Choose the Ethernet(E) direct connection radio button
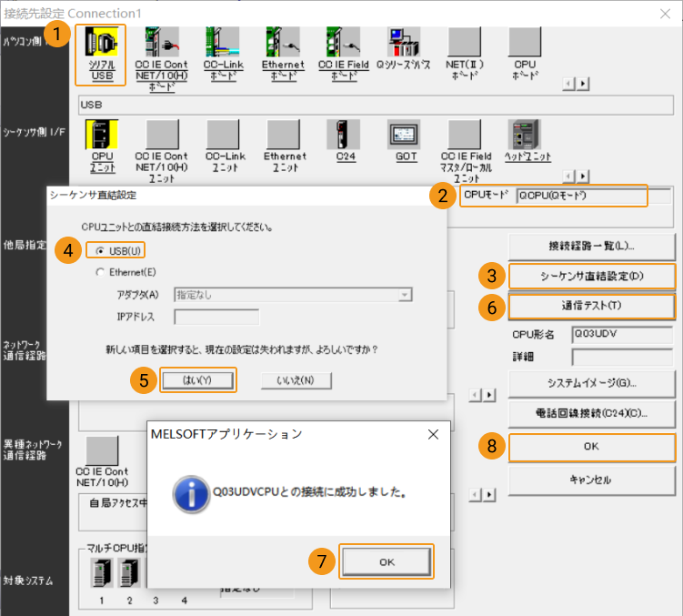Screen dimensions: 683x616 [x=100, y=272]
